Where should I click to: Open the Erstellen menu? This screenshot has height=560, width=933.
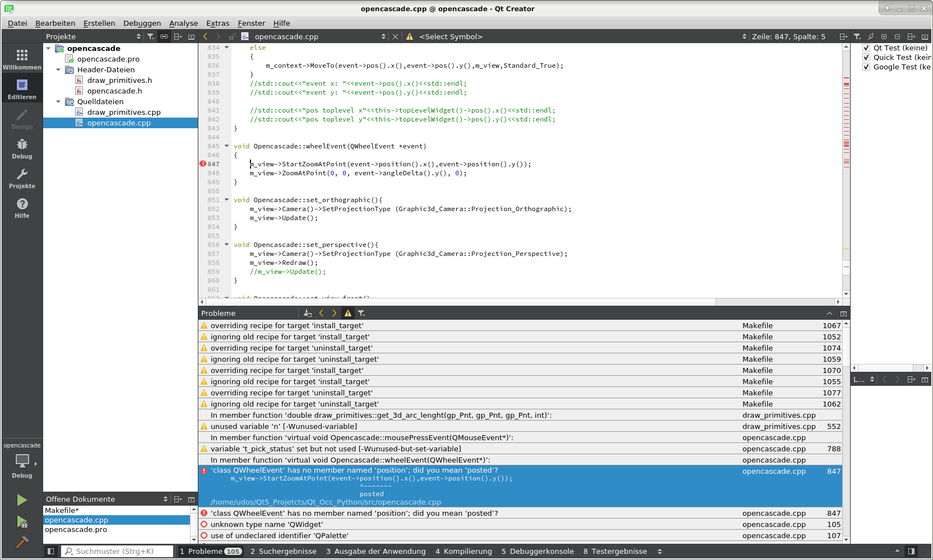(99, 23)
